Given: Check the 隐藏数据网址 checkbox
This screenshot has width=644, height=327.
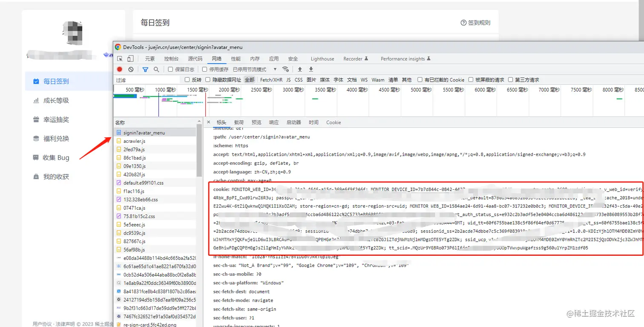Looking at the screenshot, I should (208, 80).
